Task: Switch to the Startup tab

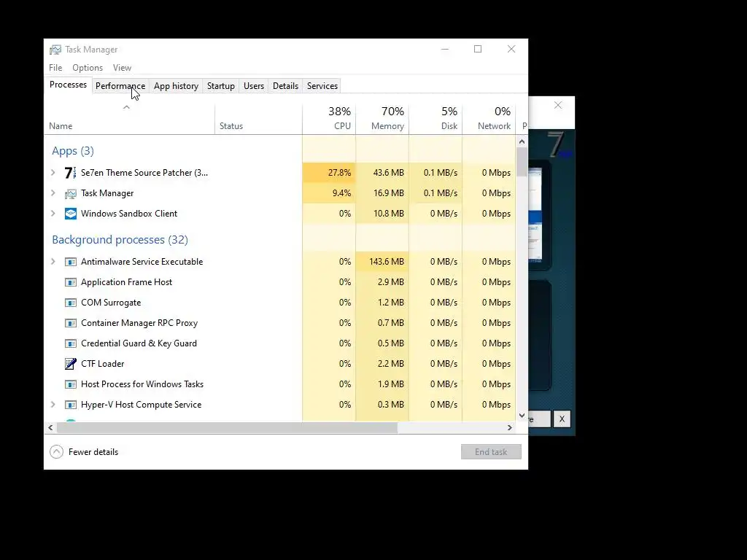Action: tap(220, 86)
